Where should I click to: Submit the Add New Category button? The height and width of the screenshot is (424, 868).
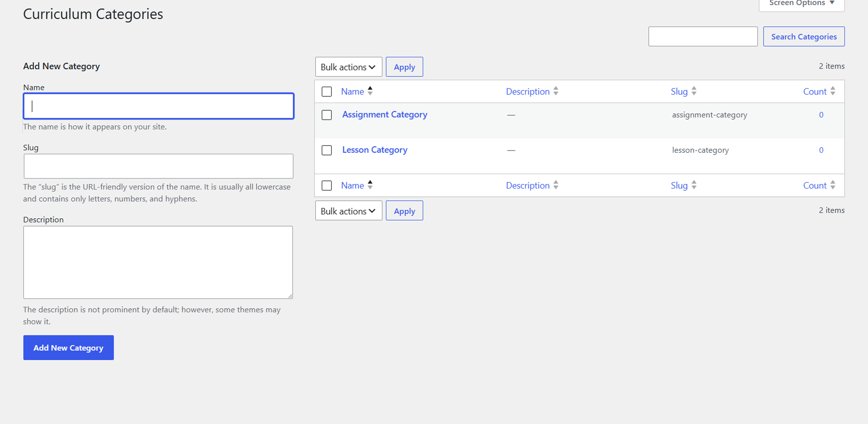tap(68, 348)
